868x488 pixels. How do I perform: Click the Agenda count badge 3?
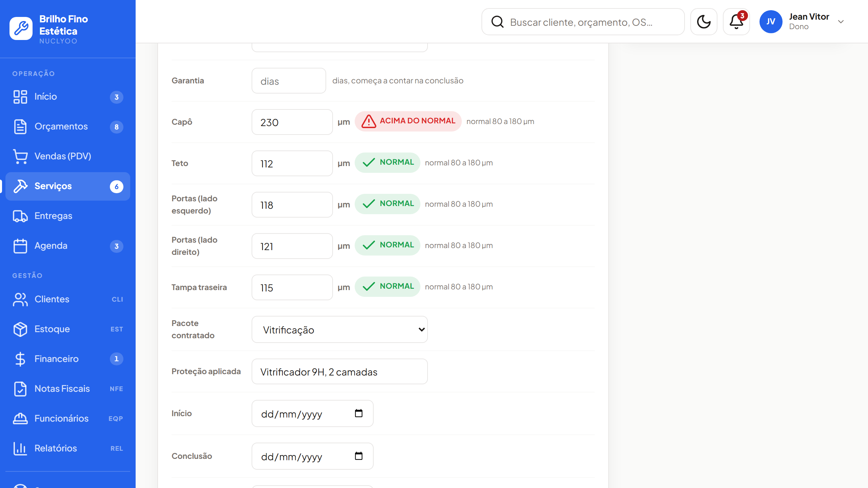click(117, 246)
